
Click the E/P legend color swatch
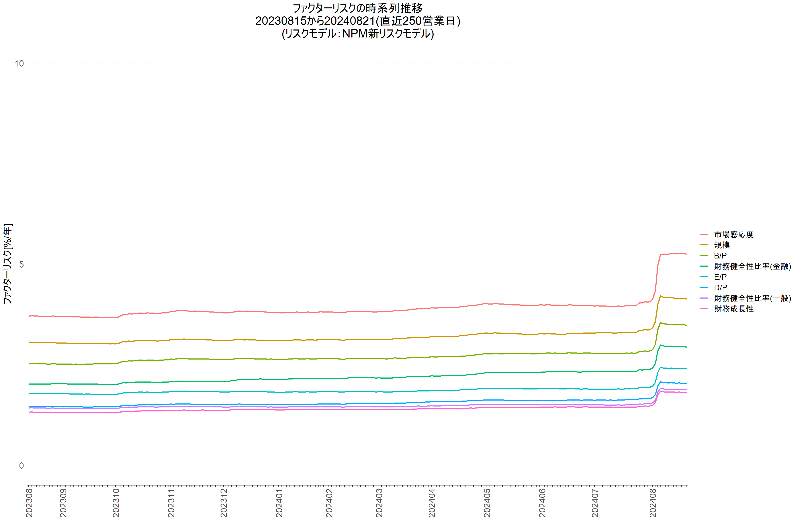[704, 277]
